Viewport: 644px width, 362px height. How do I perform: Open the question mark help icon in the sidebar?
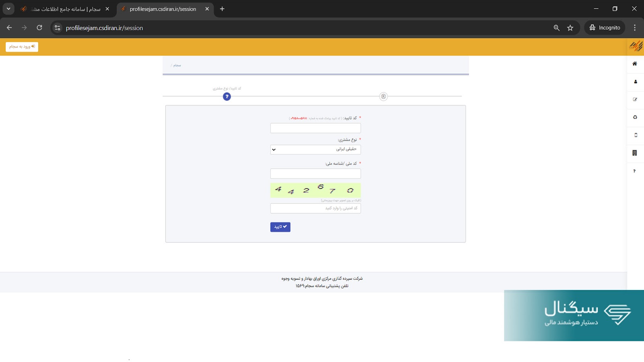634,171
